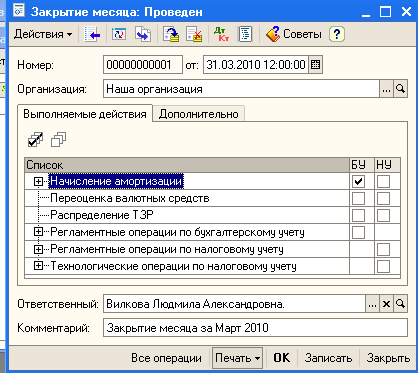Click the magnifier open button for Организация
Screen dimensions: 418x373
point(400,89)
